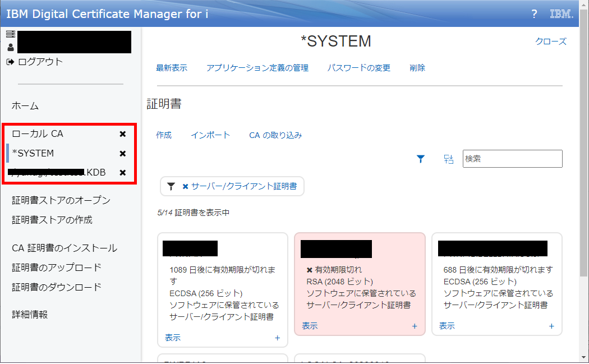Image resolution: width=589 pixels, height=364 pixels.
Task: Click the "1089 日後に有効期限が切れます" text
Action: pyautogui.click(x=222, y=275)
